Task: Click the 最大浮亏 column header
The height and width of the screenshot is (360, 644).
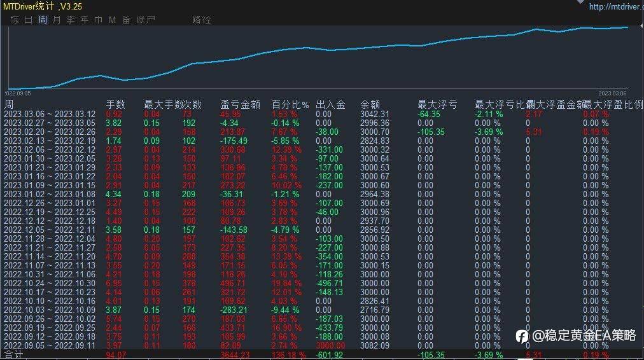Action: tap(437, 105)
